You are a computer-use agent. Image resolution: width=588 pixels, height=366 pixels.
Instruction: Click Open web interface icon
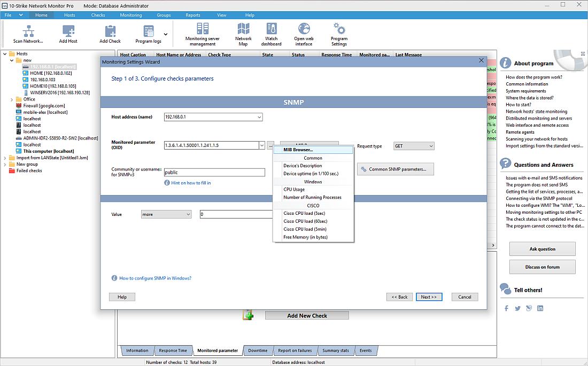coord(304,29)
